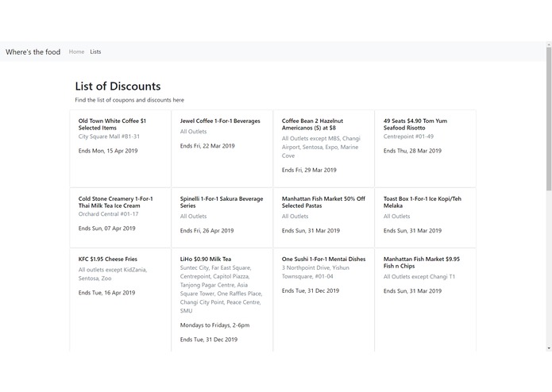Go to the Home nav item
Viewport: 552px width, 392px height.
click(76, 52)
